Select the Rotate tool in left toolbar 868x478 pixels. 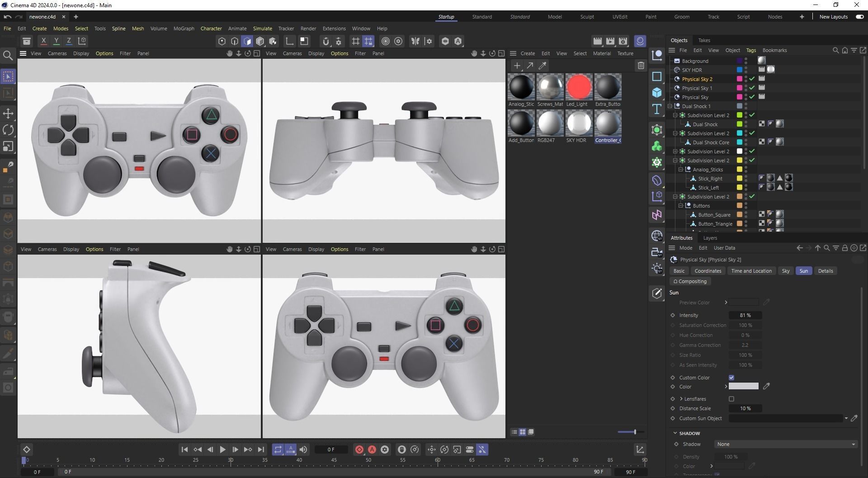(8, 130)
